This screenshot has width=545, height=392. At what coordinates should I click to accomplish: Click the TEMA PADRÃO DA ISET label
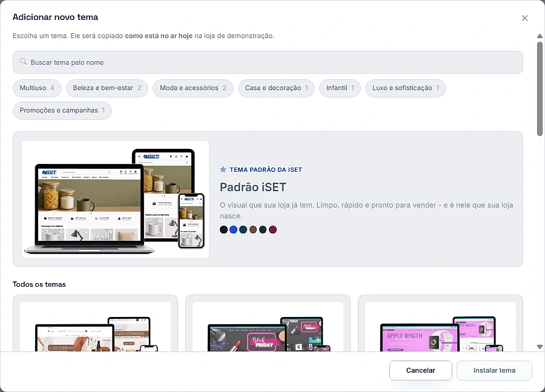[266, 170]
